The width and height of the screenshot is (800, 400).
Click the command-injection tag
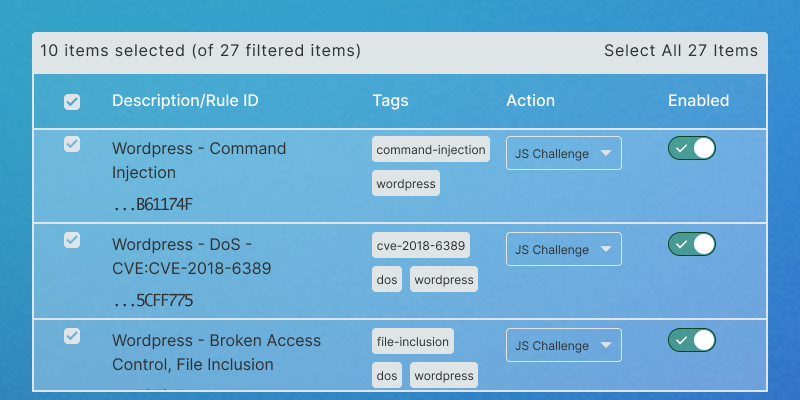431,150
